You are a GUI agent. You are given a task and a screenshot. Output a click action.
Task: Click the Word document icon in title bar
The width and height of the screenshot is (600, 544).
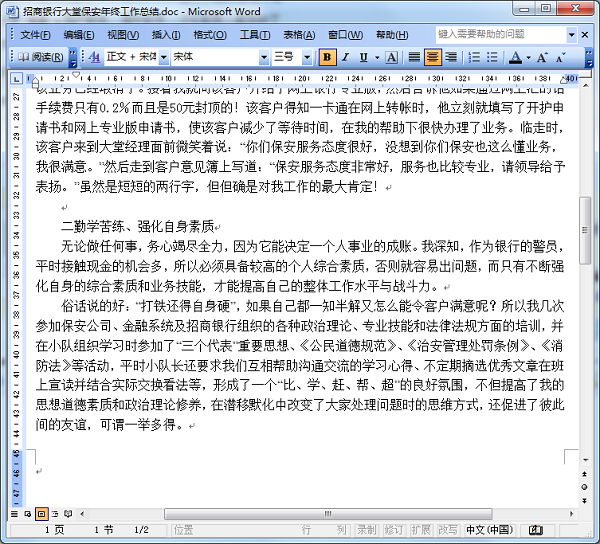(12, 11)
